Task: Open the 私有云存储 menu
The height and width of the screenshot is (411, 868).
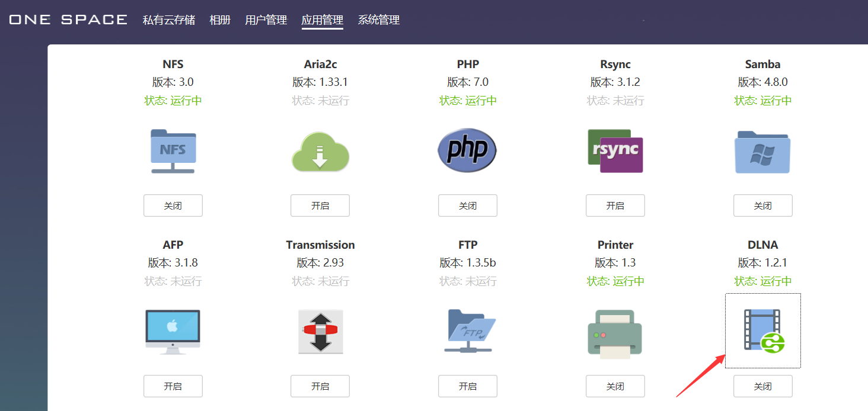Action: coord(168,20)
